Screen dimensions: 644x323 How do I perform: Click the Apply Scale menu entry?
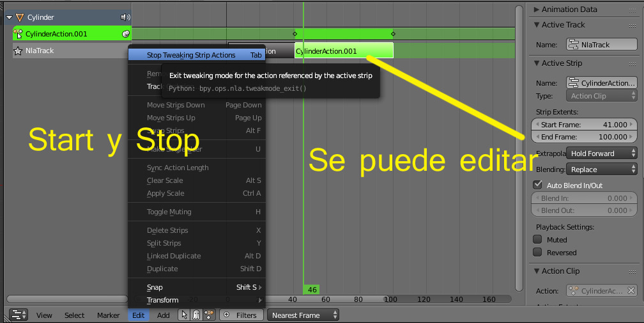click(x=197, y=193)
